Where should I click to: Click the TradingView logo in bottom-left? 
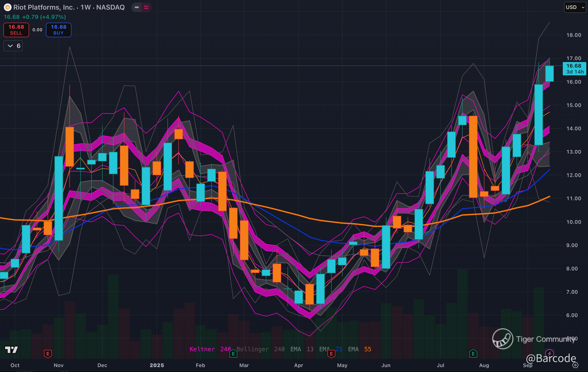(12, 350)
